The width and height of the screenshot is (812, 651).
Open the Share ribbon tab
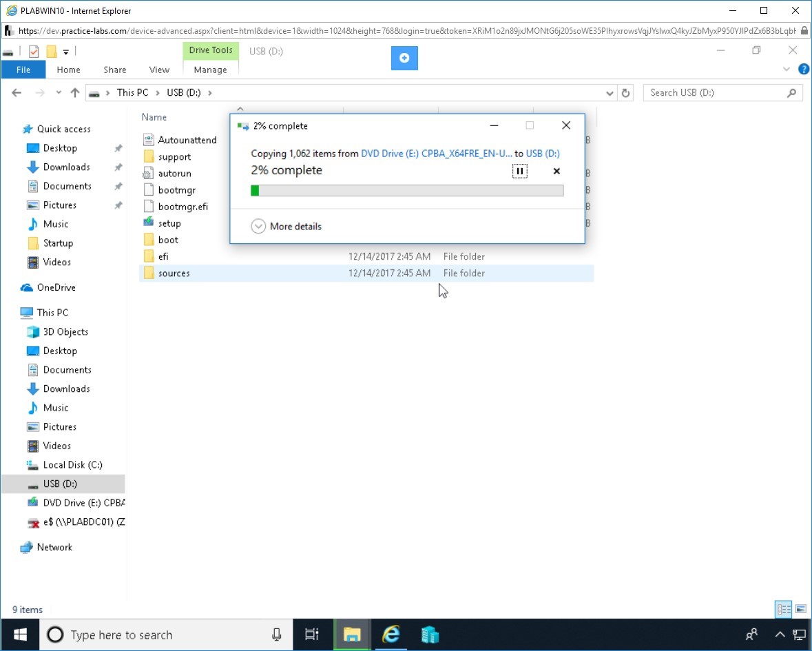tap(114, 70)
